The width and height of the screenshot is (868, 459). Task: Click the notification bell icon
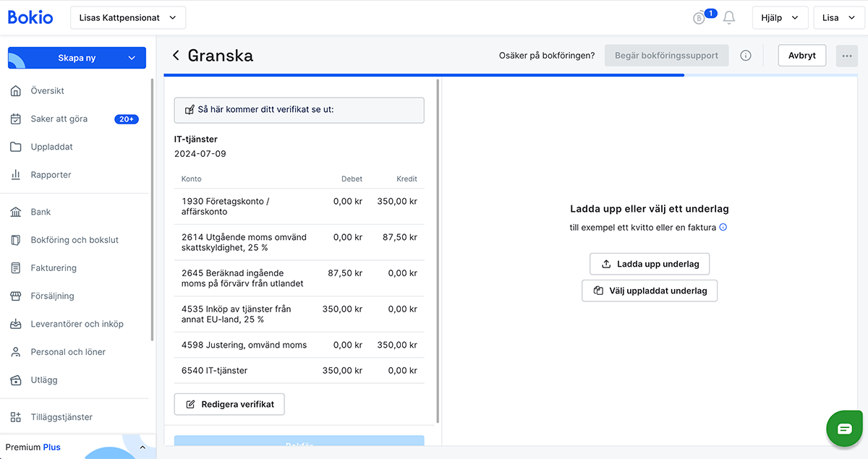click(728, 17)
